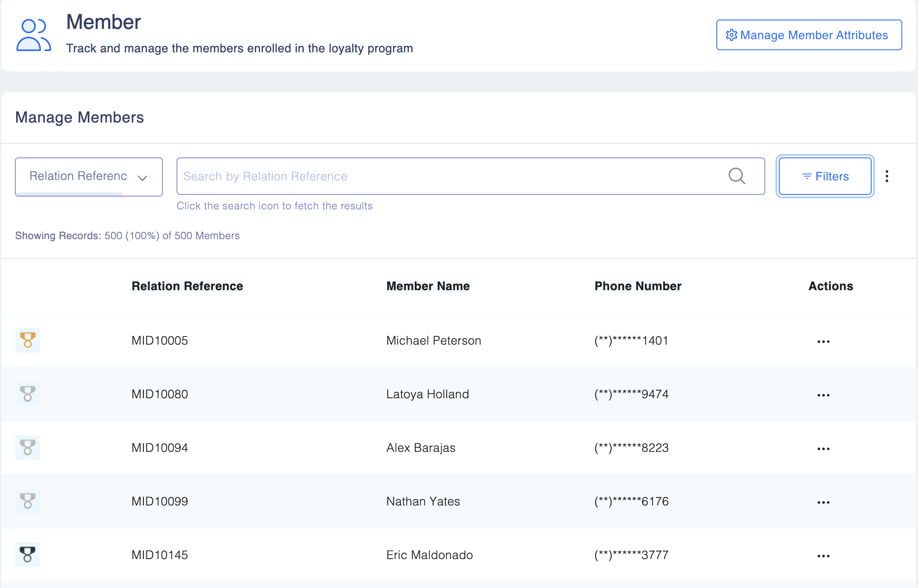
Task: Click the search magnifier icon
Action: coord(737,176)
